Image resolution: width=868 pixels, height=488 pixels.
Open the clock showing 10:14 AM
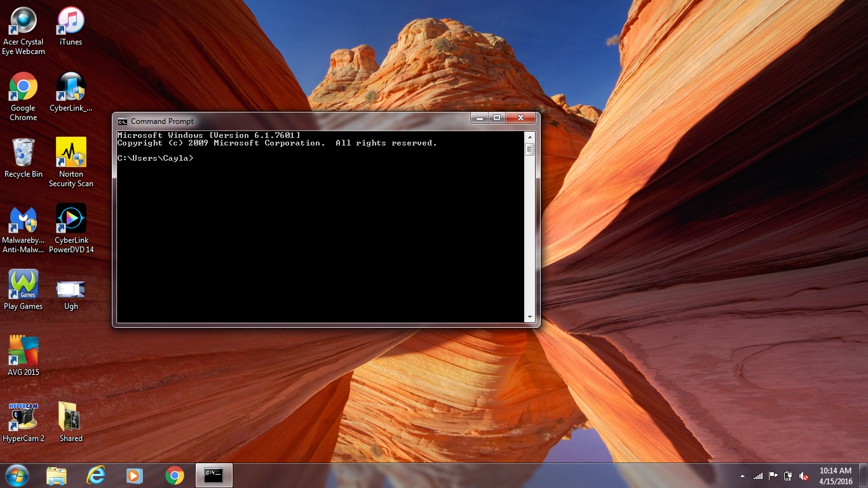coord(836,476)
